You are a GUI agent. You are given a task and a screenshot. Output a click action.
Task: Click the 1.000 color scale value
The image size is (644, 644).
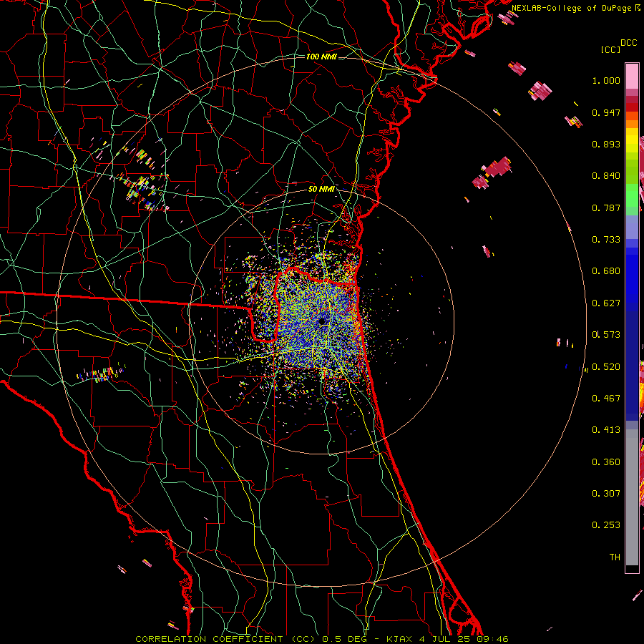coord(606,80)
